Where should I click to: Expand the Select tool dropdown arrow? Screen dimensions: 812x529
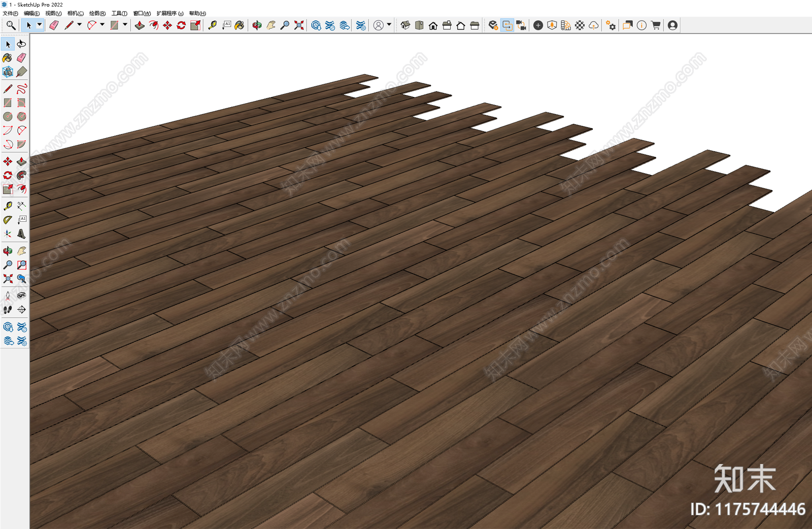coord(39,24)
